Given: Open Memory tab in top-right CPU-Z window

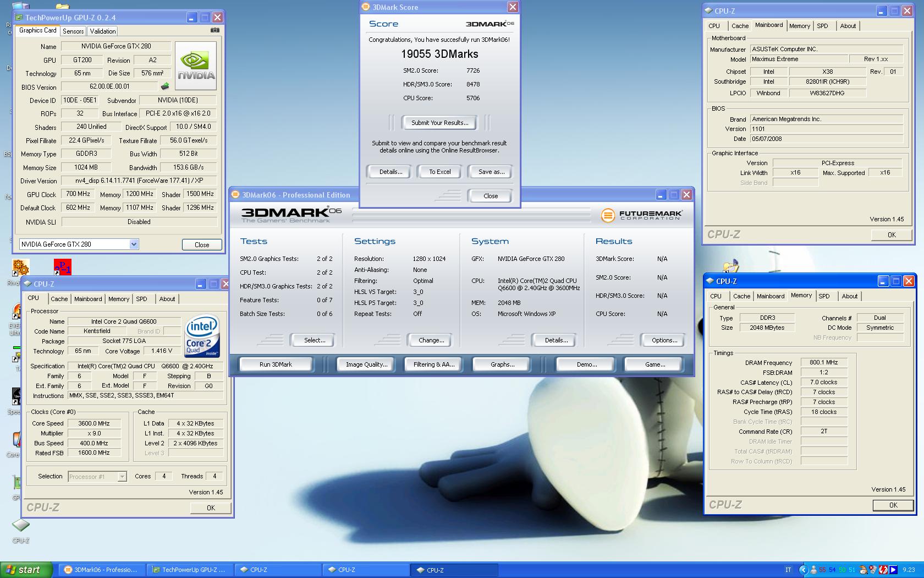Looking at the screenshot, I should pyautogui.click(x=799, y=26).
